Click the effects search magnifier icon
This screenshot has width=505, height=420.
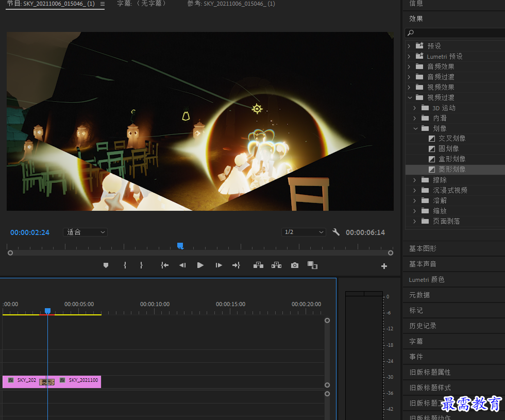[x=411, y=32]
